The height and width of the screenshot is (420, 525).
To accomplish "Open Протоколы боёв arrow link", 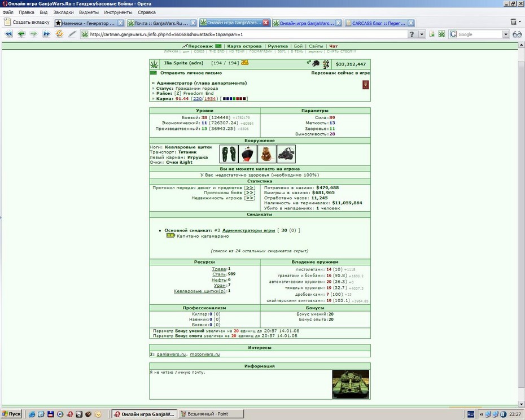I will pyautogui.click(x=250, y=193).
